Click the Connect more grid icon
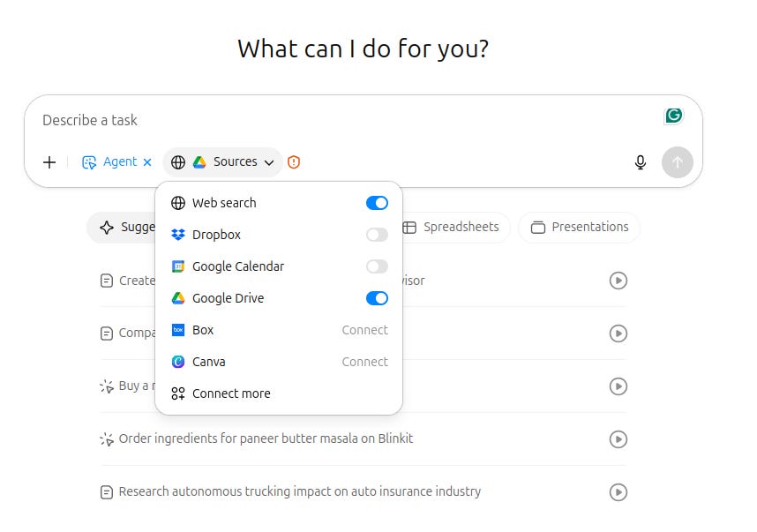 click(178, 394)
